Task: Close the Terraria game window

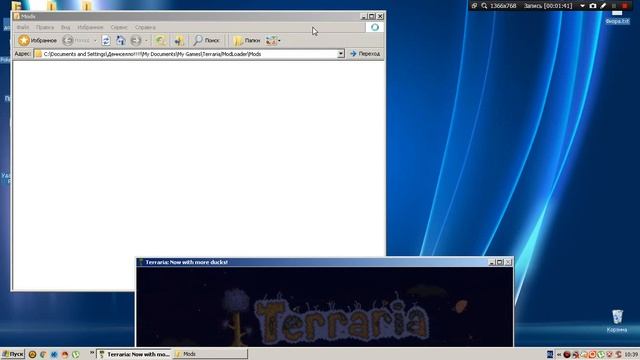Action: pyautogui.click(x=508, y=262)
